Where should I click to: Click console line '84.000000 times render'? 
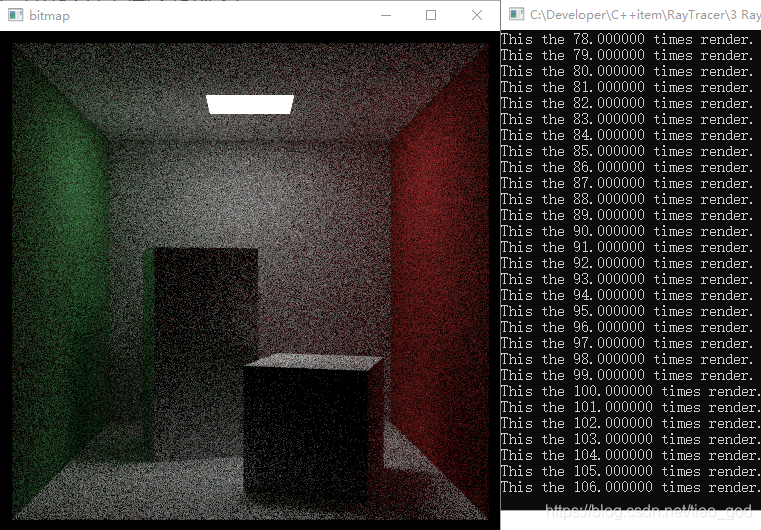(x=627, y=135)
